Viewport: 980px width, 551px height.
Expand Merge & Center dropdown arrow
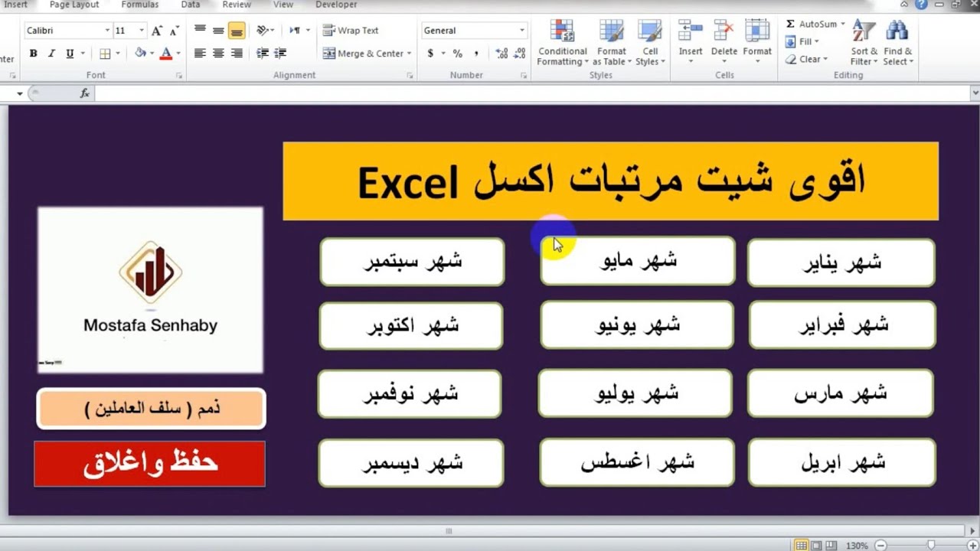coord(409,54)
